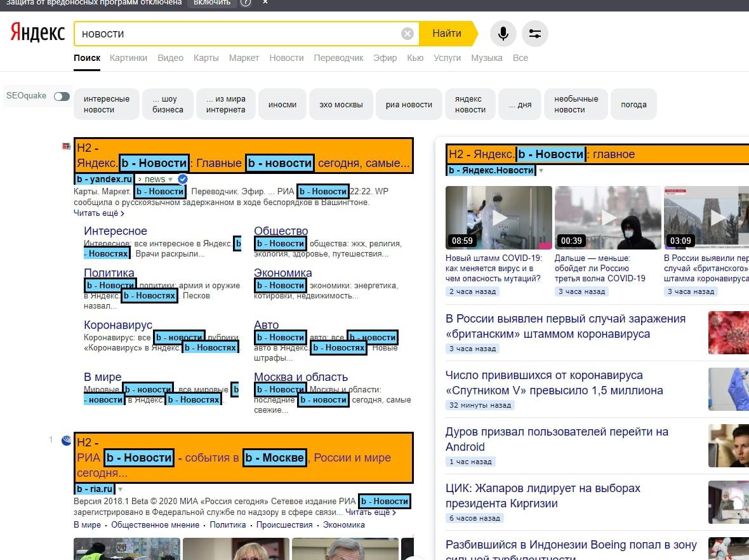The image size is (749, 560).
Task: Open the Общество sitelink
Action: point(281,230)
